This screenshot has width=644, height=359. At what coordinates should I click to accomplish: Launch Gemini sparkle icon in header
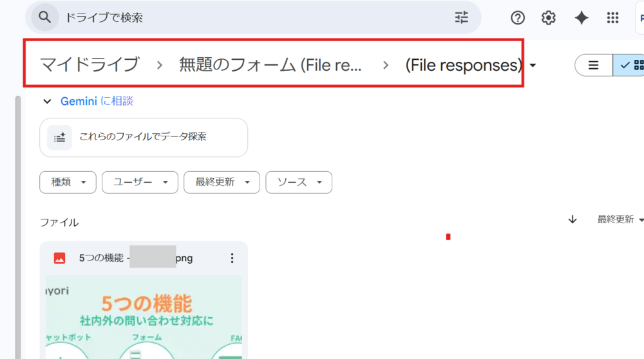pyautogui.click(x=582, y=18)
